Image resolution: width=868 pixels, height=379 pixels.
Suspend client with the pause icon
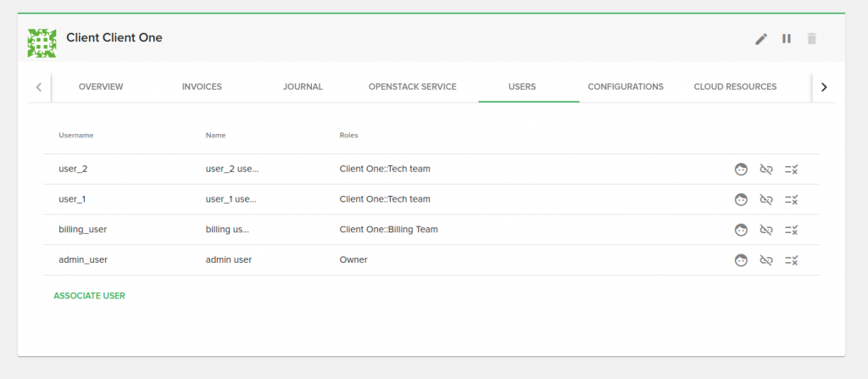[787, 39]
